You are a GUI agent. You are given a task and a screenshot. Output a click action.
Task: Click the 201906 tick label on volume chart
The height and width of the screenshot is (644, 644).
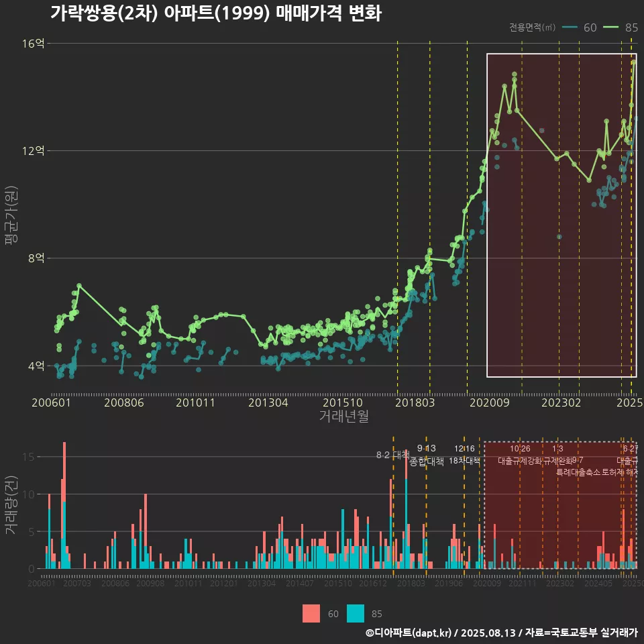[449, 583]
